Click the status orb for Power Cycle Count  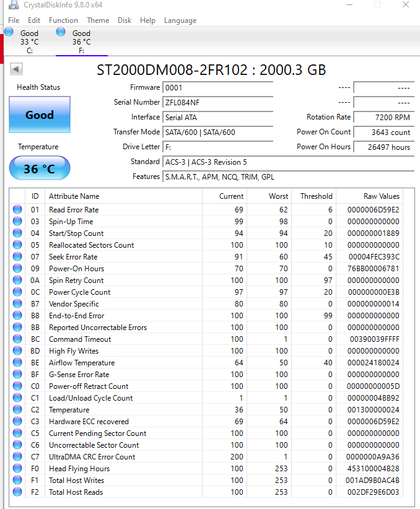click(17, 292)
